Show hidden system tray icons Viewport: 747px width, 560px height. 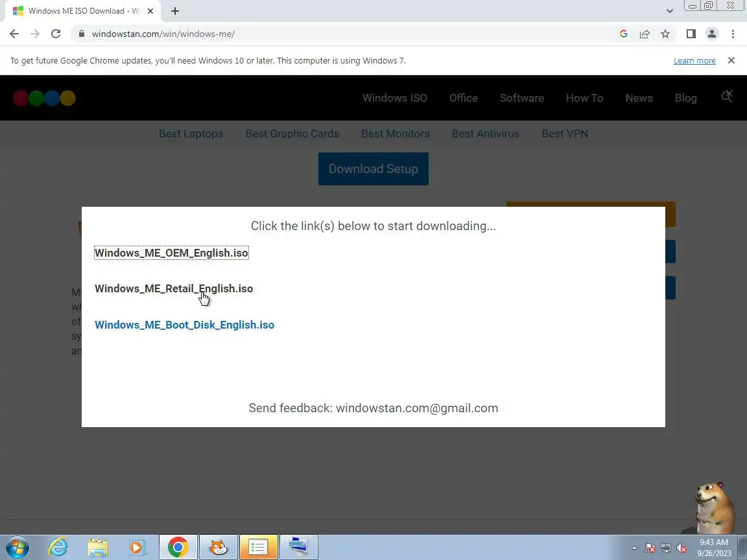coord(634,548)
